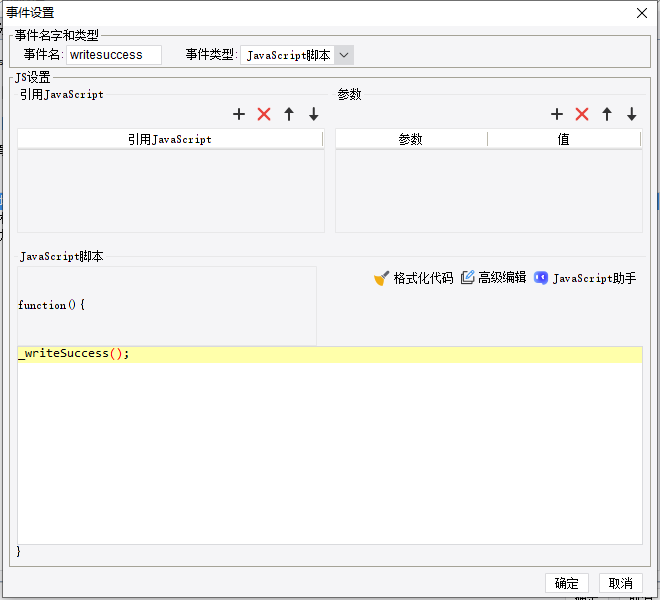
Task: Click the JavaScript助手 robot icon
Action: click(541, 277)
